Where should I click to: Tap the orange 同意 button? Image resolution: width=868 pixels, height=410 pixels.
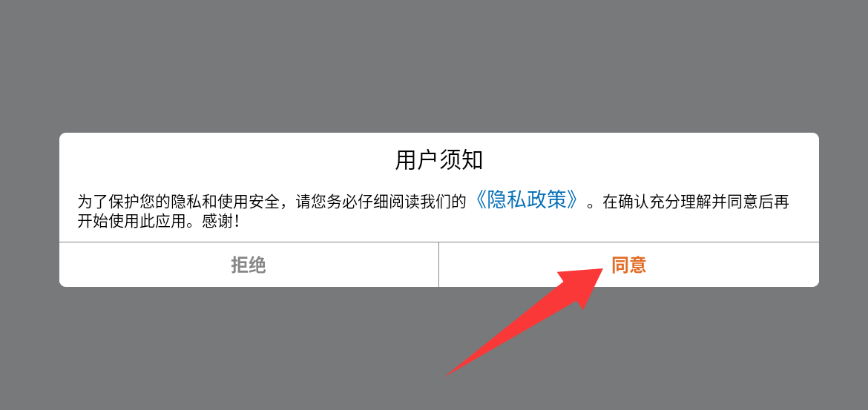coord(628,265)
